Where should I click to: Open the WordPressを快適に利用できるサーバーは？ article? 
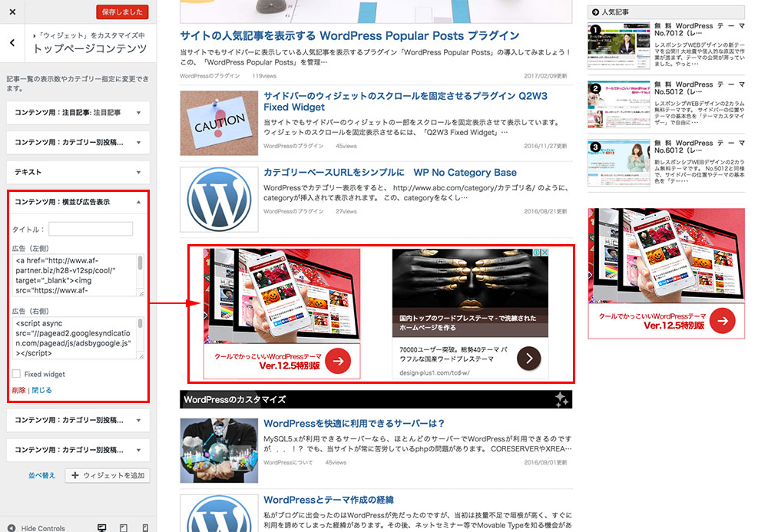click(x=353, y=423)
